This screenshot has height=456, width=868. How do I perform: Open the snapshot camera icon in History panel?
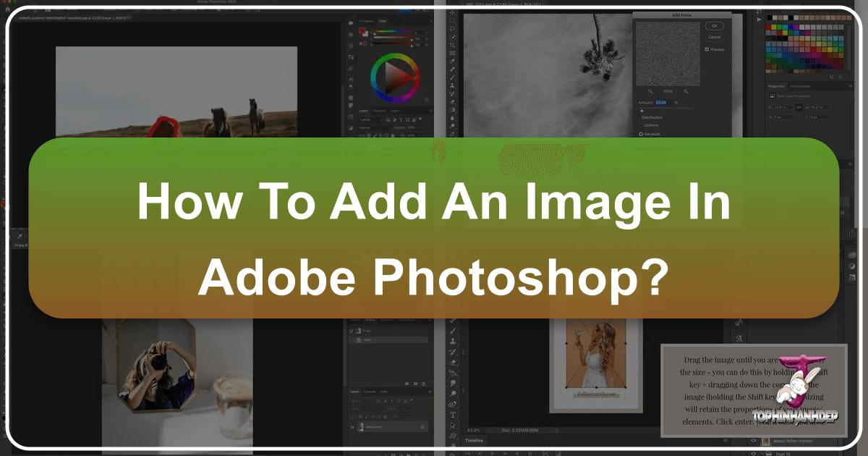point(416,383)
